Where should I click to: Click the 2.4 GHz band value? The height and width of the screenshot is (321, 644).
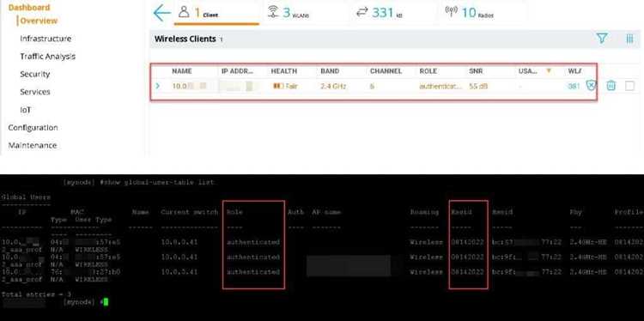click(333, 86)
